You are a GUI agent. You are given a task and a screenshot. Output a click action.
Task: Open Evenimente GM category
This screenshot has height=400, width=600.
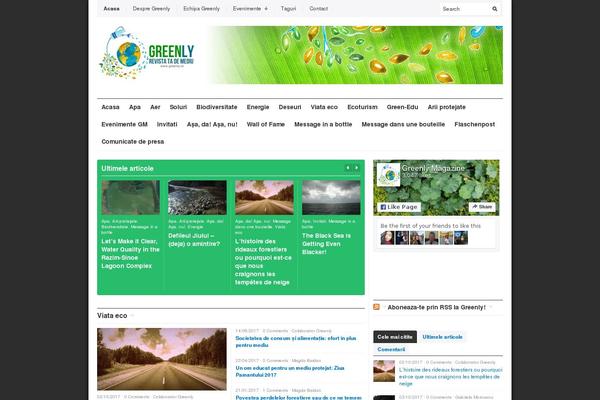click(x=124, y=124)
